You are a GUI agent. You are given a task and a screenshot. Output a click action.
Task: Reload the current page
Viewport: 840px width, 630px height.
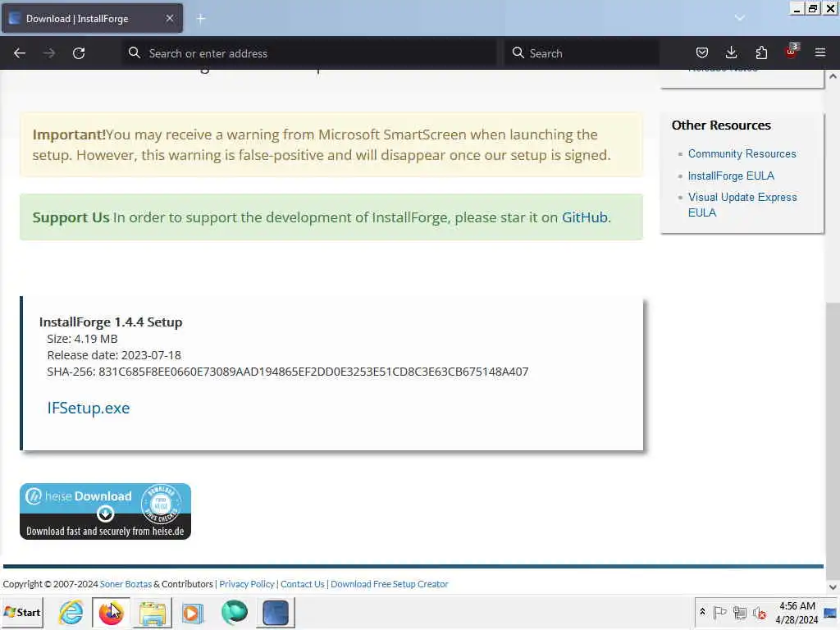[79, 53]
